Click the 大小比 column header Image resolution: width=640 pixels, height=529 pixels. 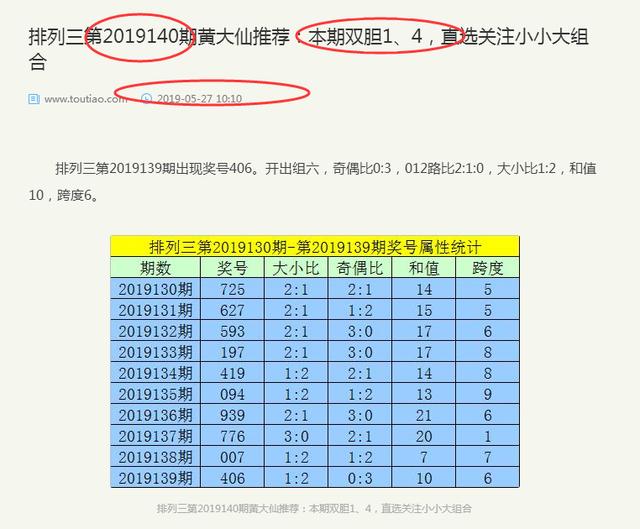click(x=296, y=268)
